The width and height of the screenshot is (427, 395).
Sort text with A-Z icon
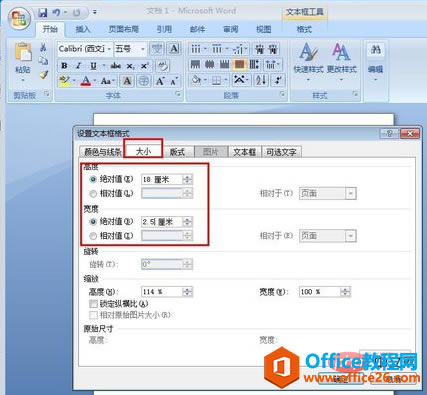point(261,80)
